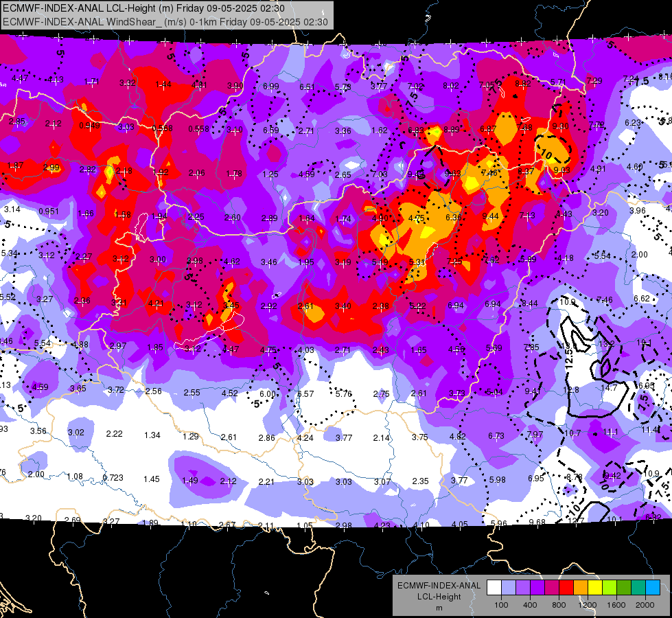Click the wind shear value 0.951
The height and width of the screenshot is (618, 672).
click(49, 211)
